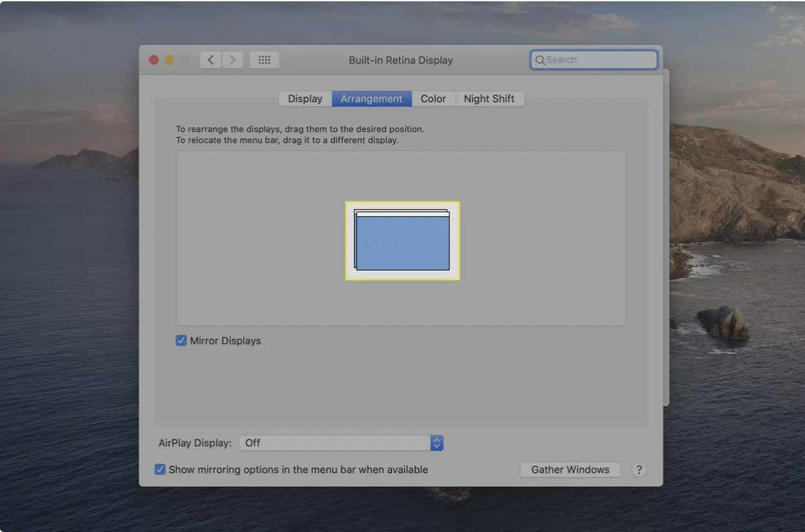Click inside the Search field

tap(599, 60)
